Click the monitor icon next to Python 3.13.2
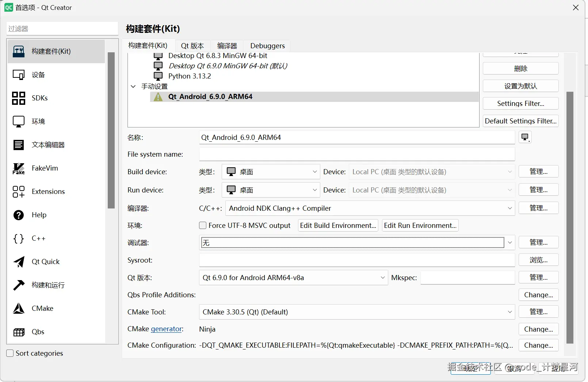The image size is (588, 382). coord(158,76)
